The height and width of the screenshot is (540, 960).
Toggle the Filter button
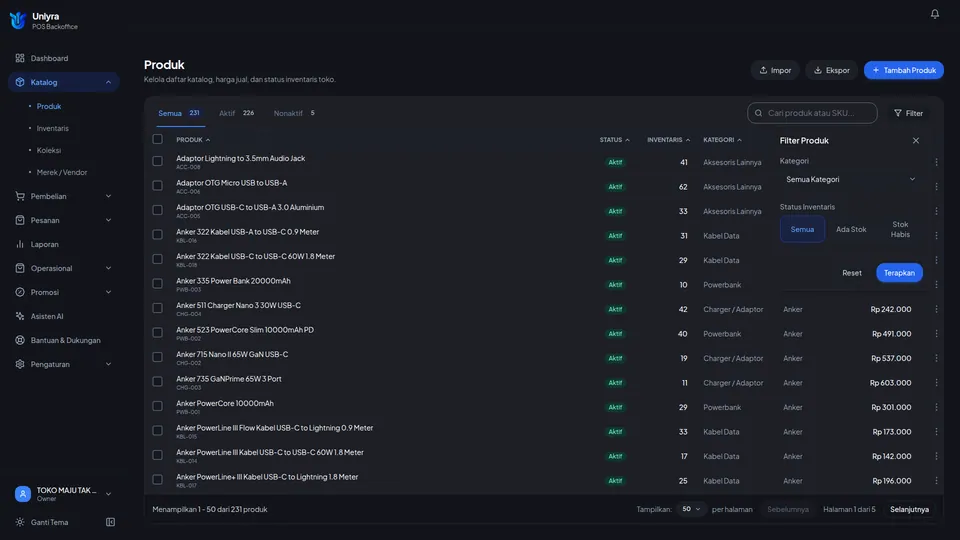909,113
